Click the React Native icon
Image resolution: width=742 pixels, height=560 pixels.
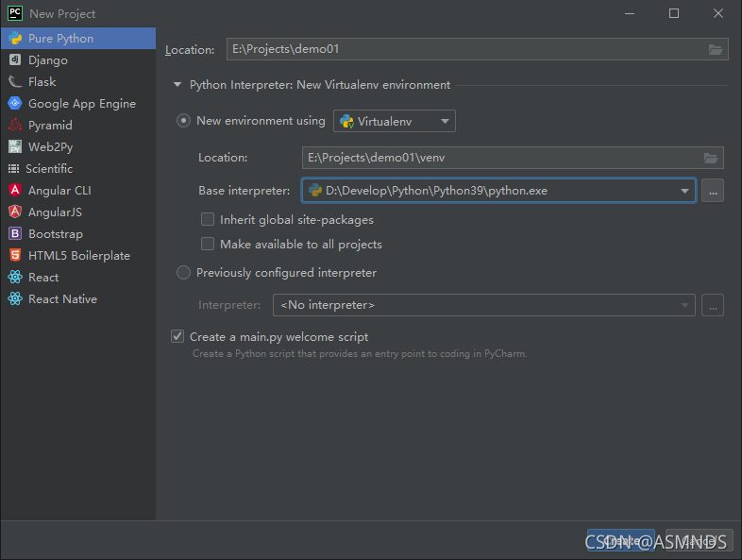(x=15, y=298)
